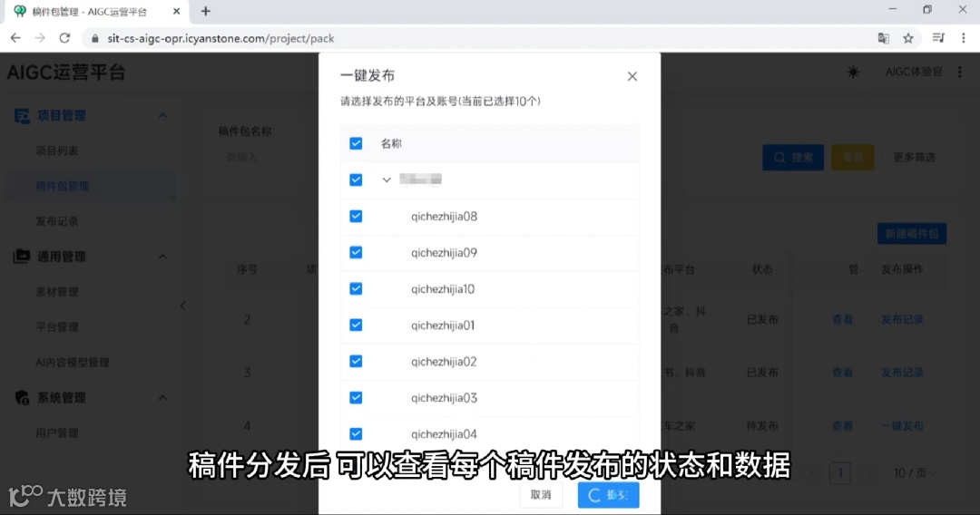
Task: Uncheck qichezhijia04 account
Action: click(x=356, y=433)
